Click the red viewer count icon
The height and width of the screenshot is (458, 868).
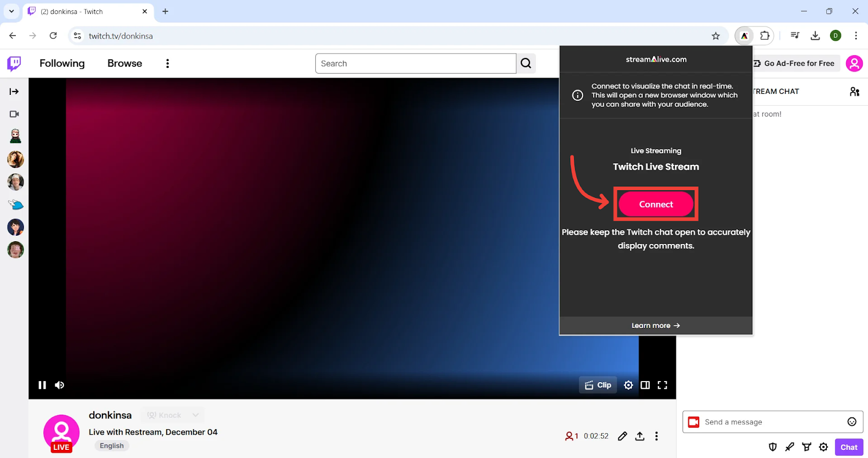(569, 436)
